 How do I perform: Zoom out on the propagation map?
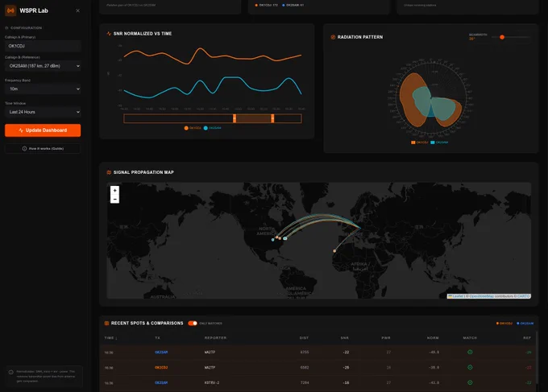[114, 199]
